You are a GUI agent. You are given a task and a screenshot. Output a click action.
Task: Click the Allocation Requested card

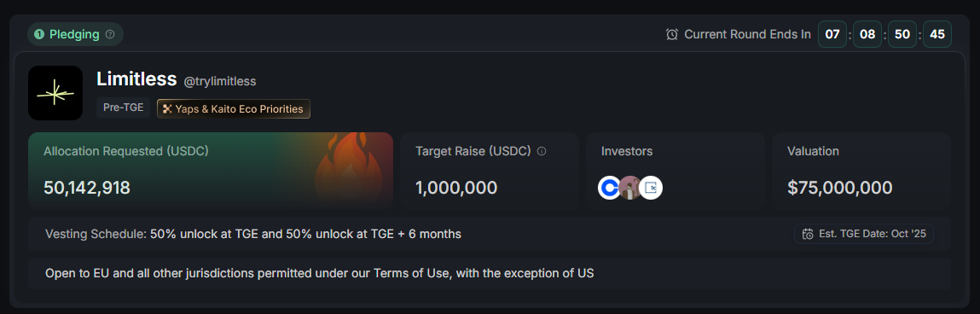(x=211, y=170)
